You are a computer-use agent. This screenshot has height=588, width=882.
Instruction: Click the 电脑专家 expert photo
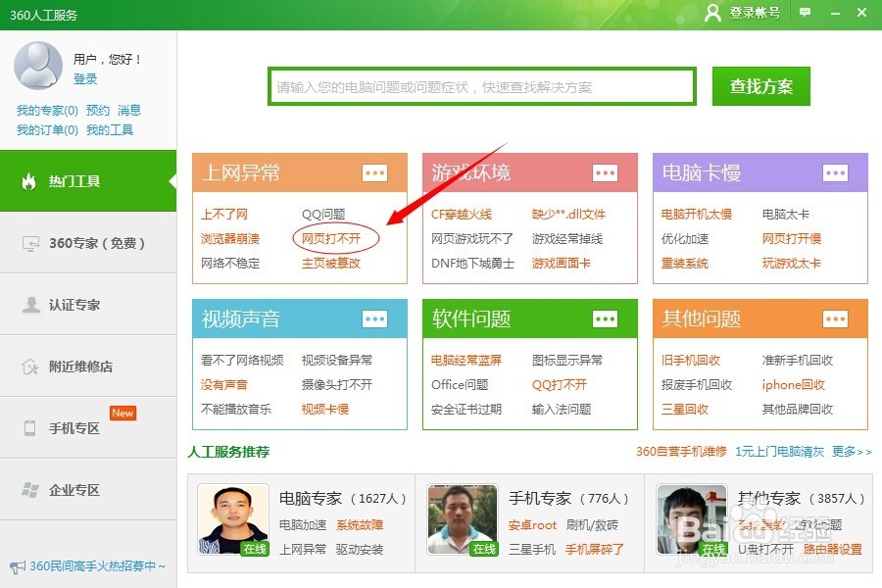coord(233,520)
